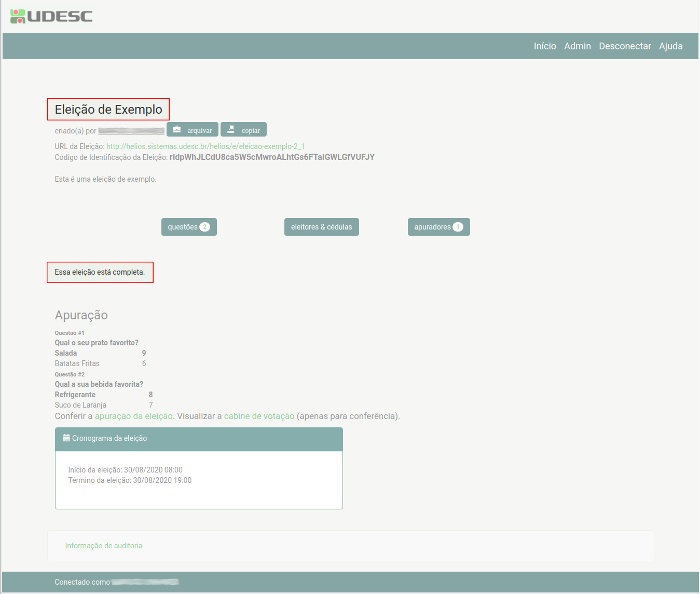The image size is (700, 594).
Task: Open the Ajuda help page
Action: (x=670, y=46)
